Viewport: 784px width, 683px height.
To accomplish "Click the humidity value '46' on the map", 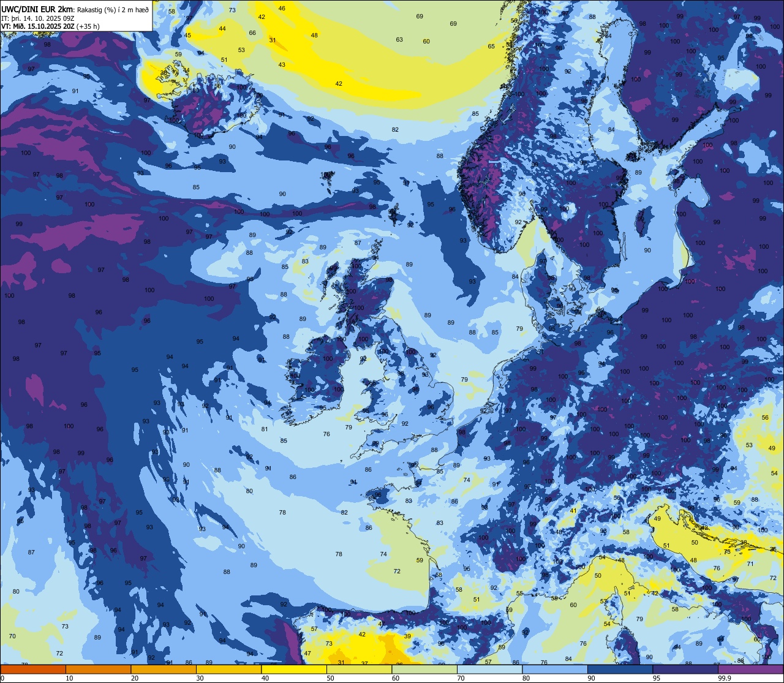I will (x=282, y=9).
